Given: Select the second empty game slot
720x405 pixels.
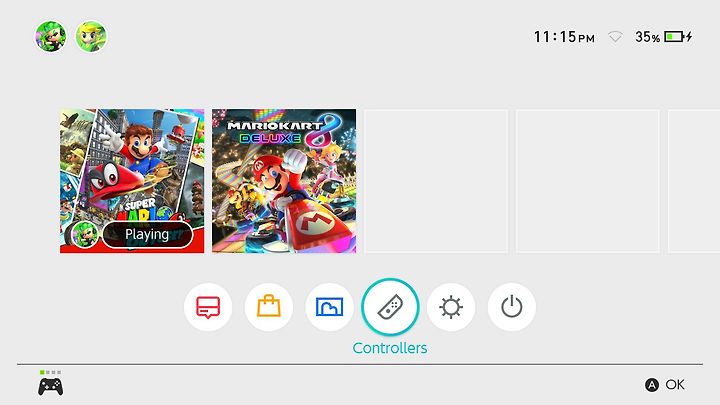Looking at the screenshot, I should pos(588,181).
